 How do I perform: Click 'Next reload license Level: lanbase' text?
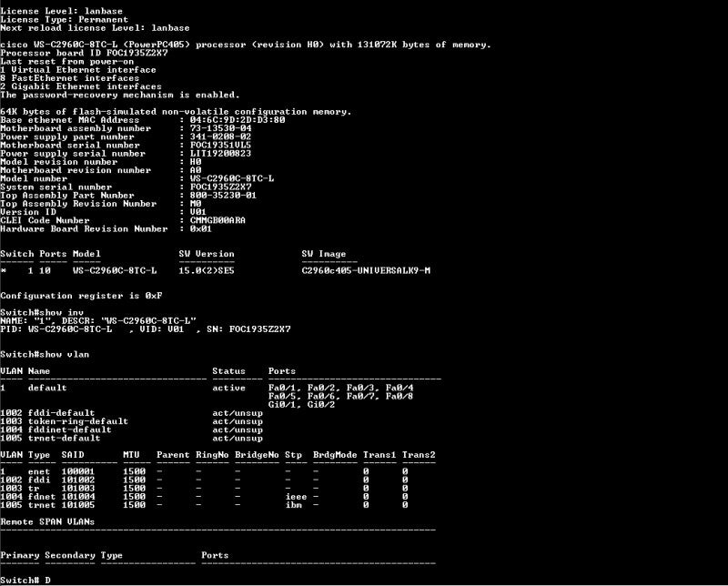pos(95,28)
